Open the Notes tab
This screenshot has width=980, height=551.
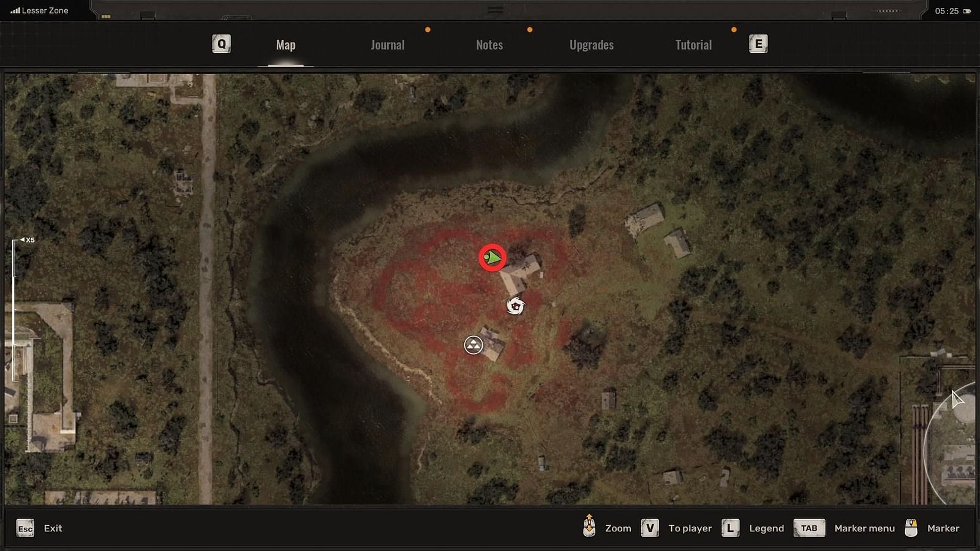[489, 45]
